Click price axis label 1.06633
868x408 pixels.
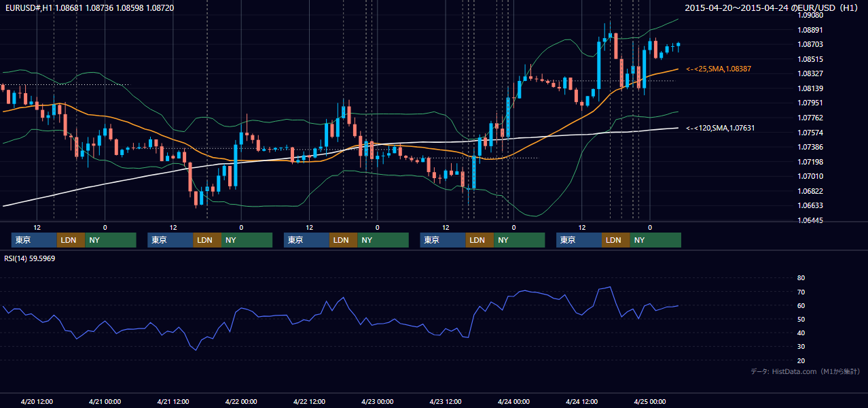pyautogui.click(x=810, y=205)
